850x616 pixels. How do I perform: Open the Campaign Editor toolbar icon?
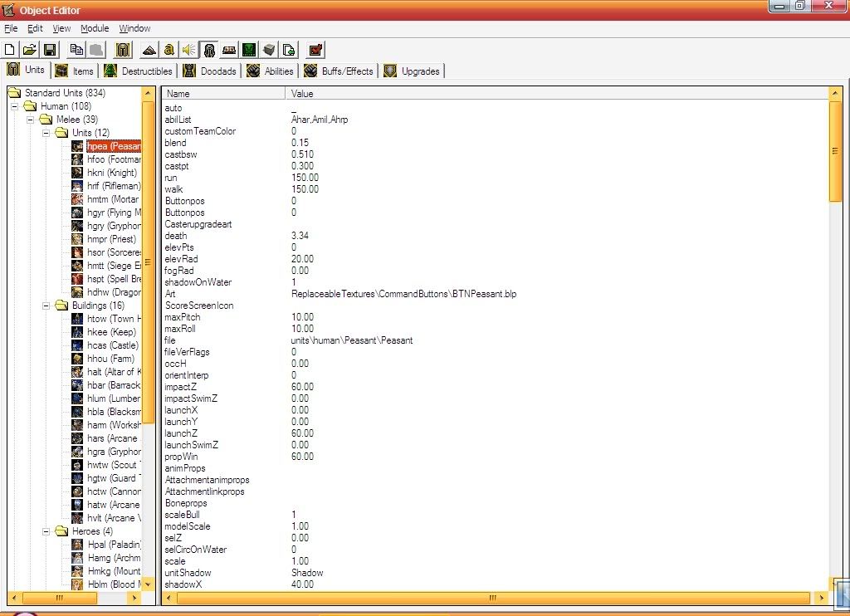[x=229, y=50]
